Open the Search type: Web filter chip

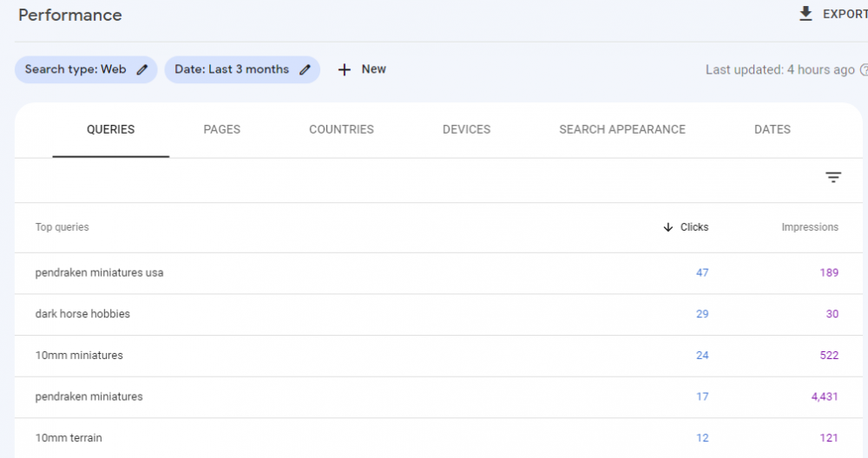click(76, 69)
